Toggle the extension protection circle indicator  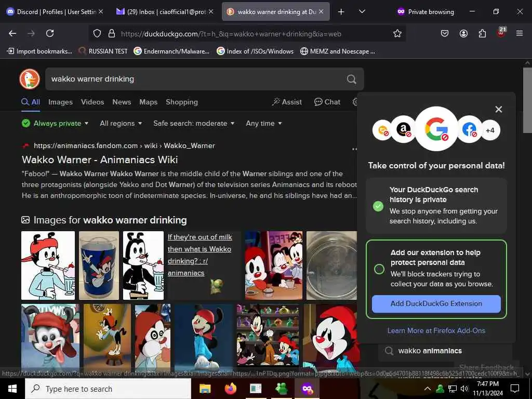pos(379,269)
